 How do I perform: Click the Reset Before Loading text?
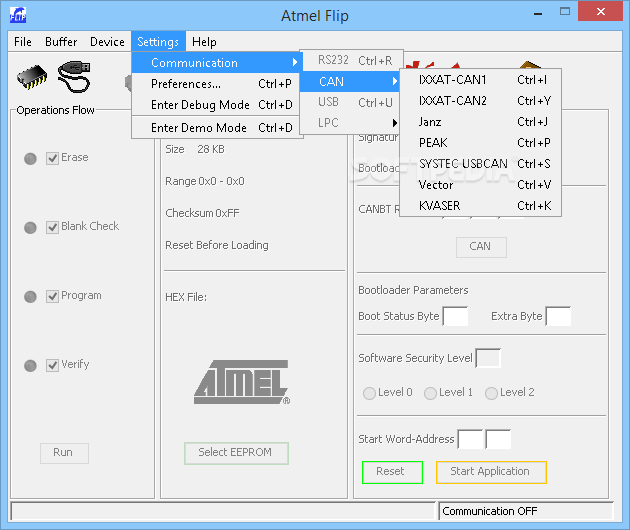tap(217, 245)
